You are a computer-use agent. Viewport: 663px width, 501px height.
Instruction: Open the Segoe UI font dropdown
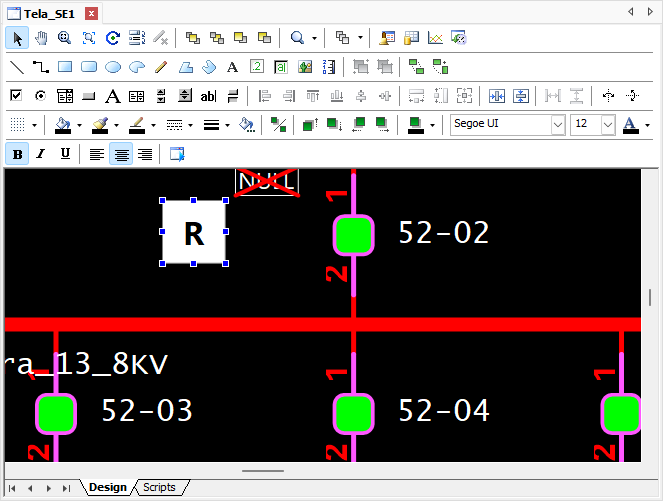pyautogui.click(x=558, y=125)
